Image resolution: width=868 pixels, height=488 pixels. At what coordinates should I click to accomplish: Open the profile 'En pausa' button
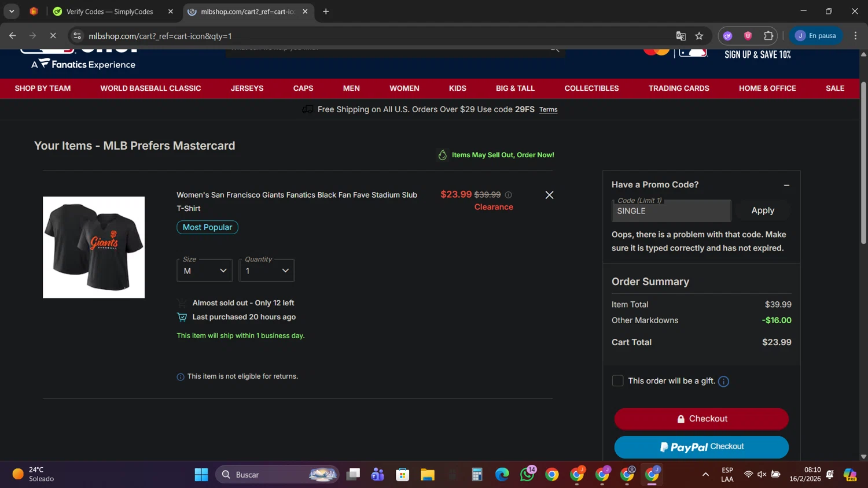pos(816,36)
